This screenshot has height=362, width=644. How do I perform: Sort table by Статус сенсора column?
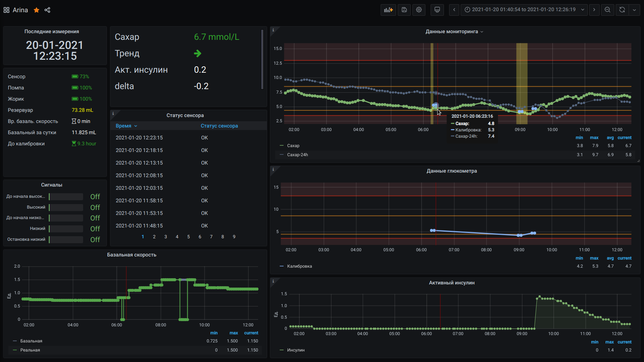click(219, 126)
